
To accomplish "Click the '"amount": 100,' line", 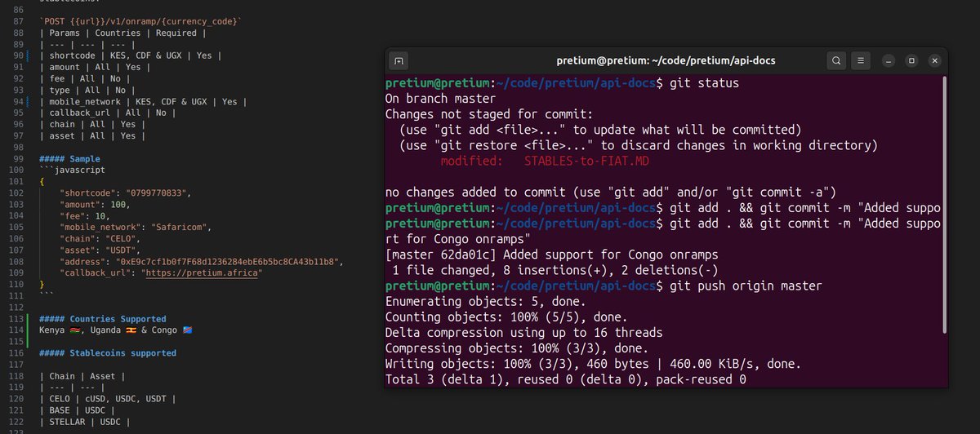I will point(95,204).
